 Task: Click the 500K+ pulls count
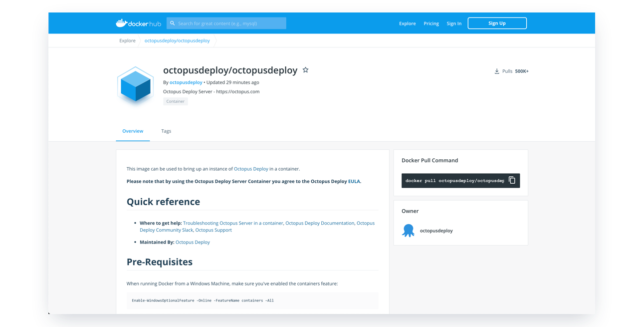coord(522,71)
